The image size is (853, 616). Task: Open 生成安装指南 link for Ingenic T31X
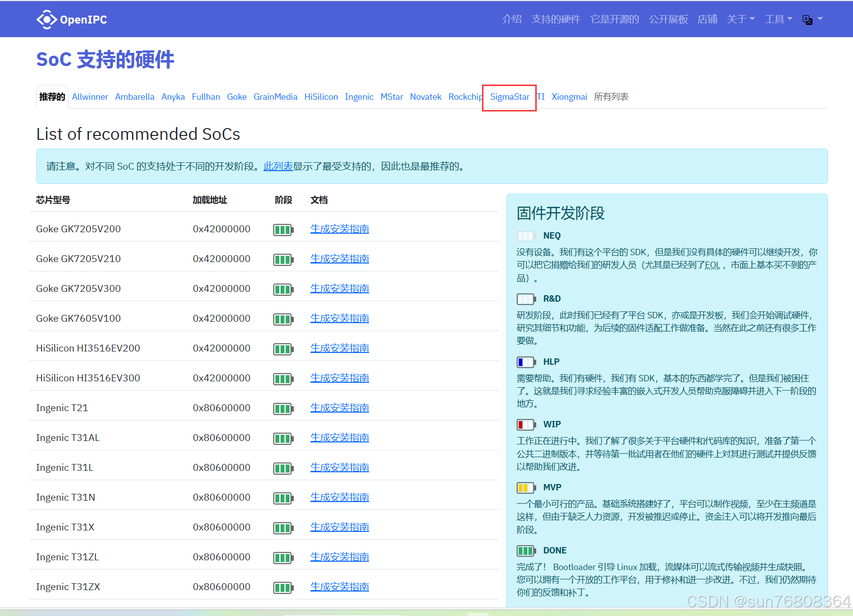pos(340,527)
